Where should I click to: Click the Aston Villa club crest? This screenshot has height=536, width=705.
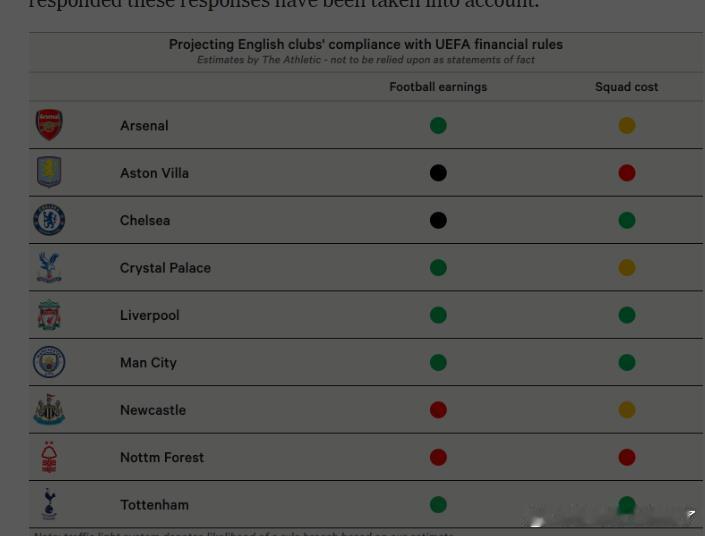click(49, 172)
